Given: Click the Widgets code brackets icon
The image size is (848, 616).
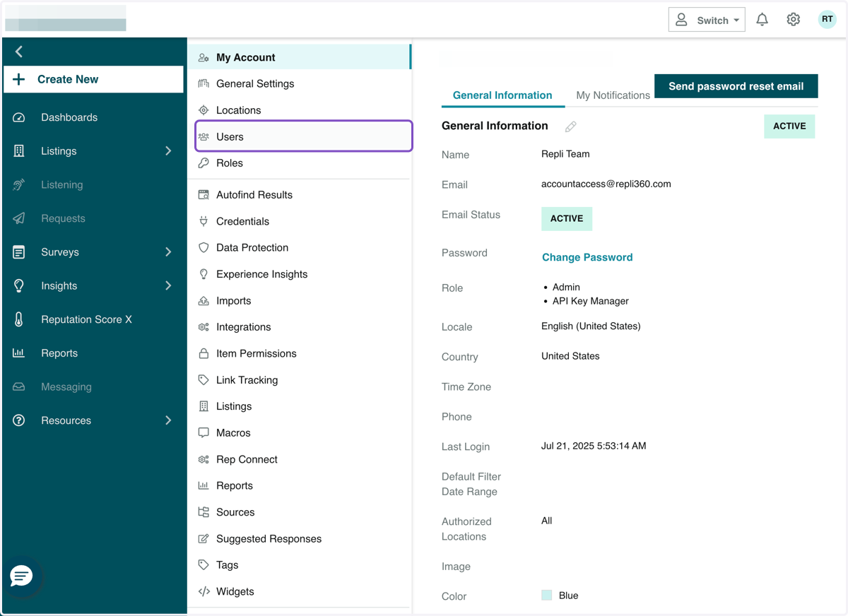Looking at the screenshot, I should tap(204, 592).
